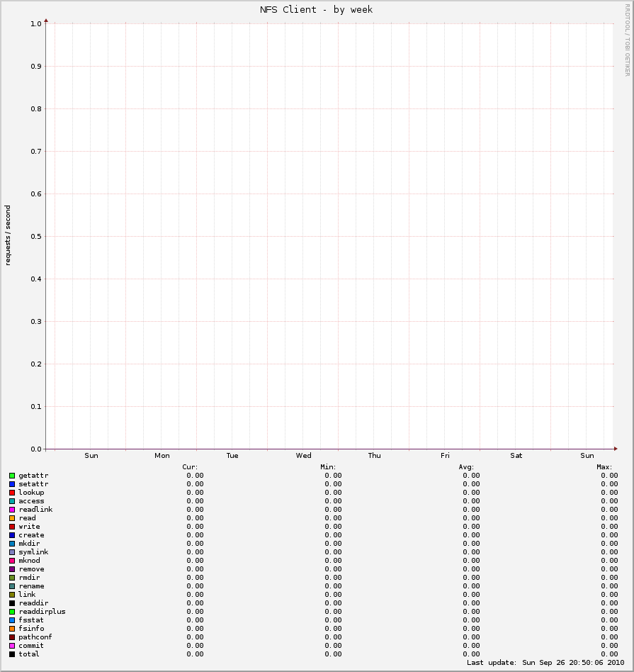Click the 'Sat' x-axis label

(x=516, y=456)
